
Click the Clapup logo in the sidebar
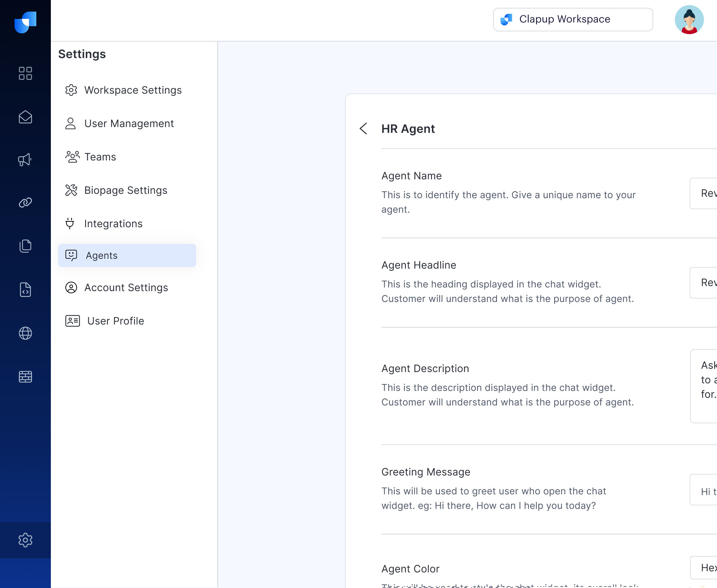pos(25,22)
